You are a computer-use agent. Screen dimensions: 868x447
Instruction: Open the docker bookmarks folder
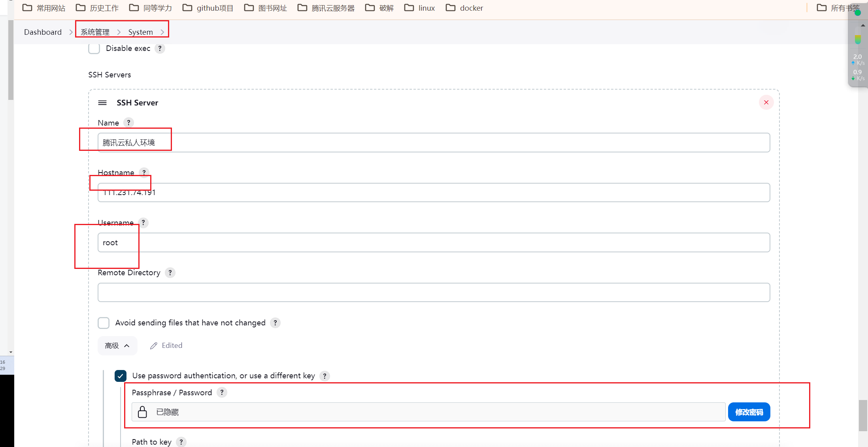tap(464, 8)
